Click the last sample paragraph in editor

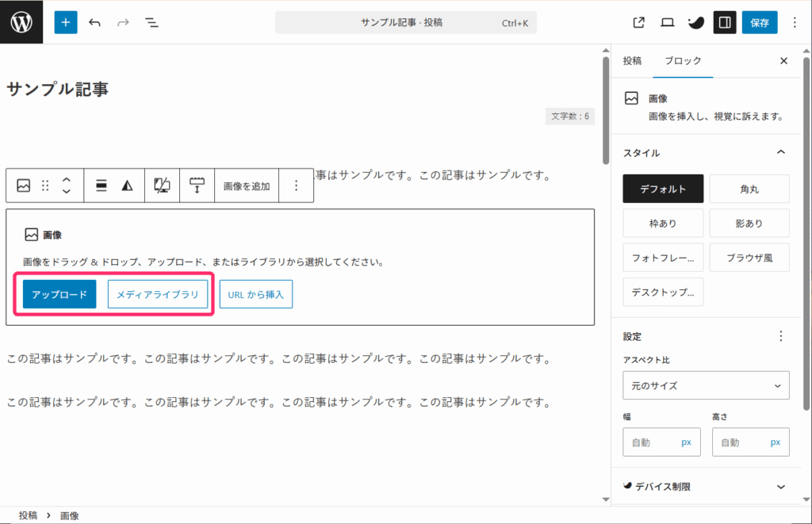tap(279, 402)
